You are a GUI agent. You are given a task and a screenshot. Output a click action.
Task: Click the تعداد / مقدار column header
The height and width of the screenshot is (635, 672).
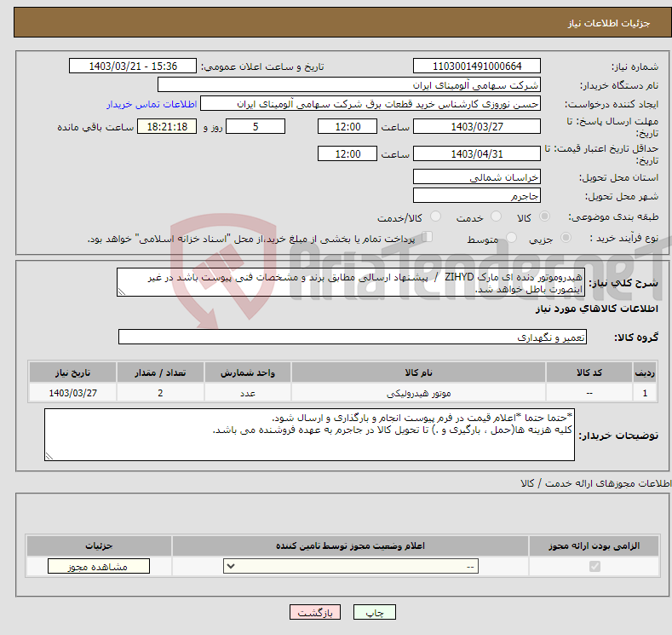(x=160, y=372)
